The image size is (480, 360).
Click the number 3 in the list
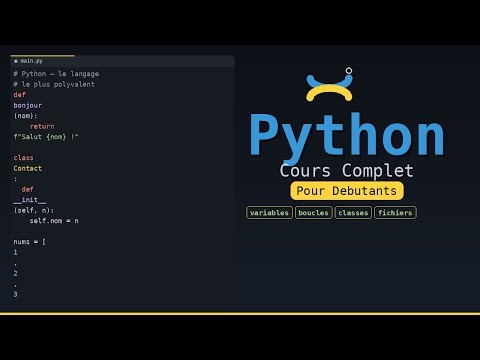15,294
